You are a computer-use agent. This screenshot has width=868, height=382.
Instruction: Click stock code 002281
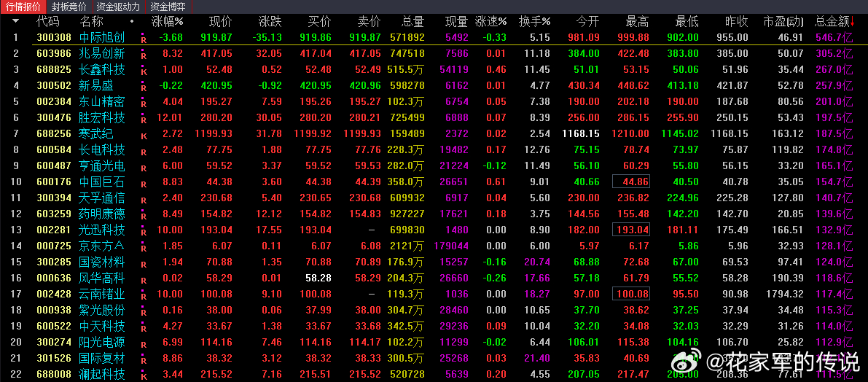pos(54,230)
